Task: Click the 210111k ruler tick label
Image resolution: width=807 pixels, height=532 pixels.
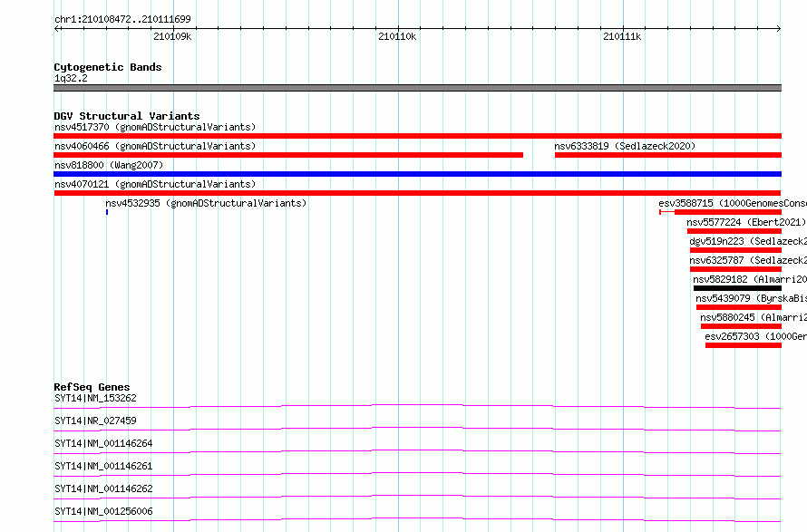Action: click(622, 36)
